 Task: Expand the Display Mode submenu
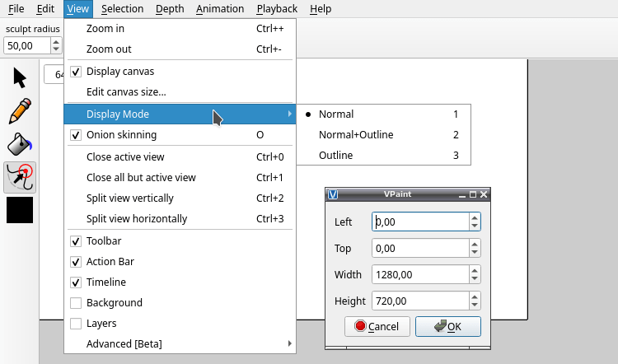(x=180, y=114)
